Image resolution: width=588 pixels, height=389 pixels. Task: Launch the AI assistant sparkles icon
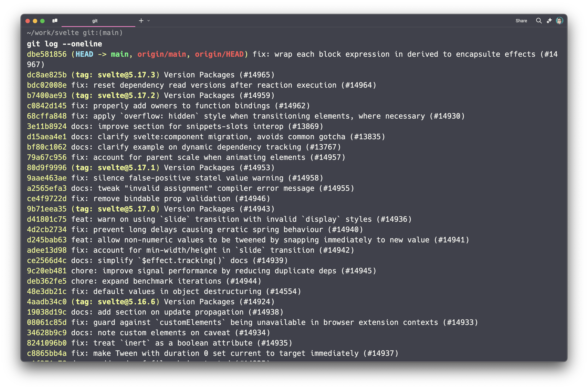[x=549, y=21]
